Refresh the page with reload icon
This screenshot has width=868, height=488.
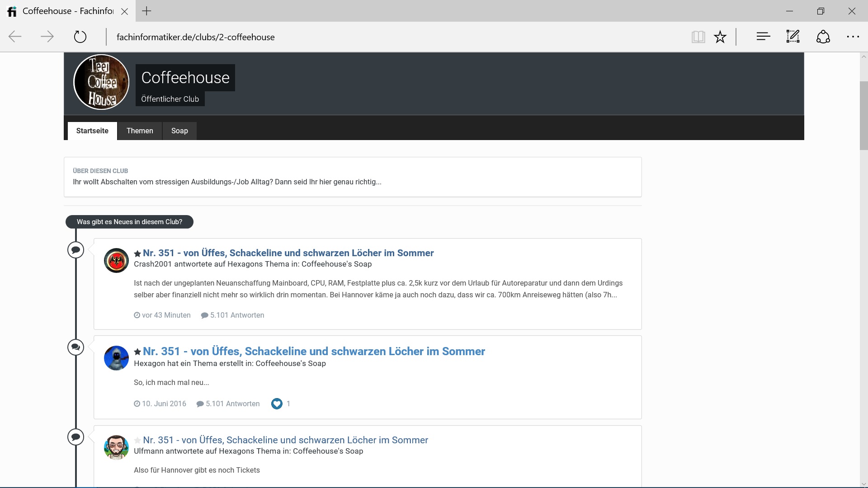(x=80, y=37)
